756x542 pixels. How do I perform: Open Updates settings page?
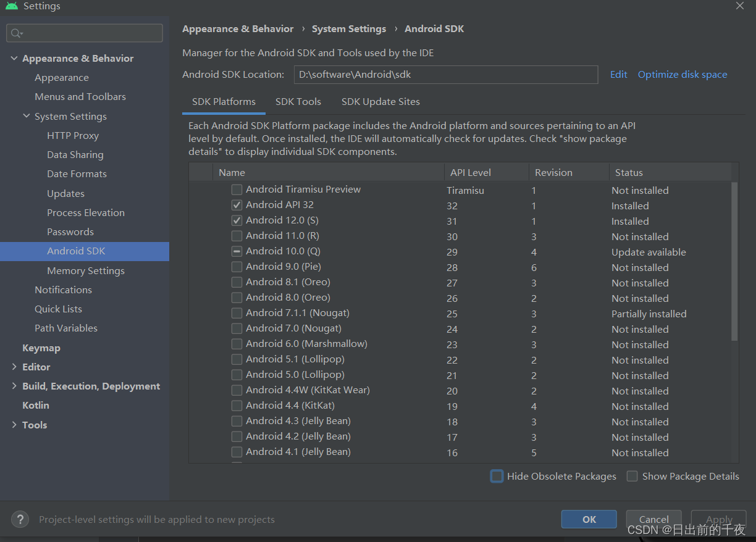(65, 193)
